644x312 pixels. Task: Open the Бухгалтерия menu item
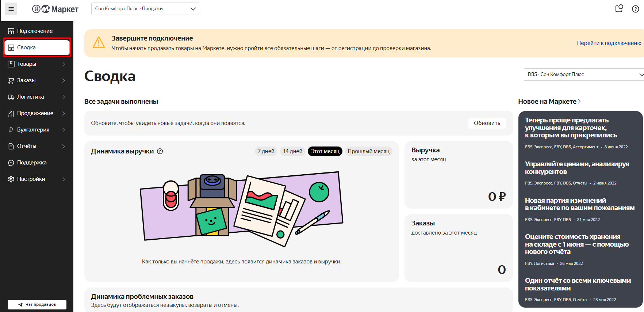point(37,130)
